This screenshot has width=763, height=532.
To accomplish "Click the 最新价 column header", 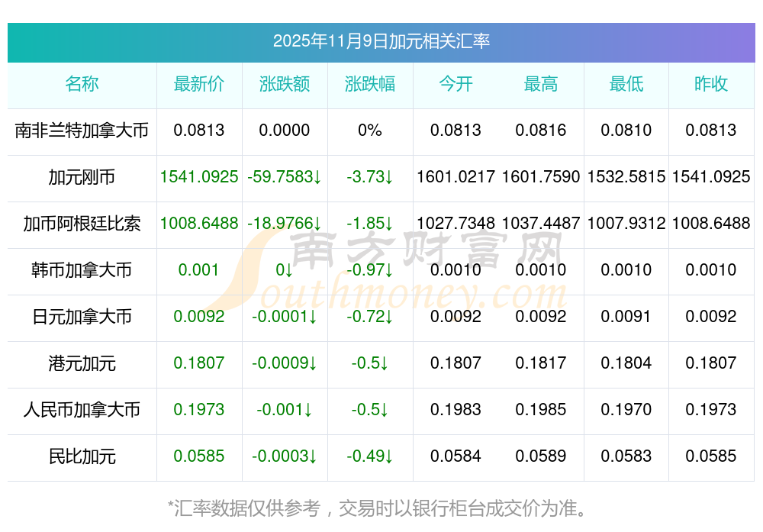I will click(x=199, y=84).
